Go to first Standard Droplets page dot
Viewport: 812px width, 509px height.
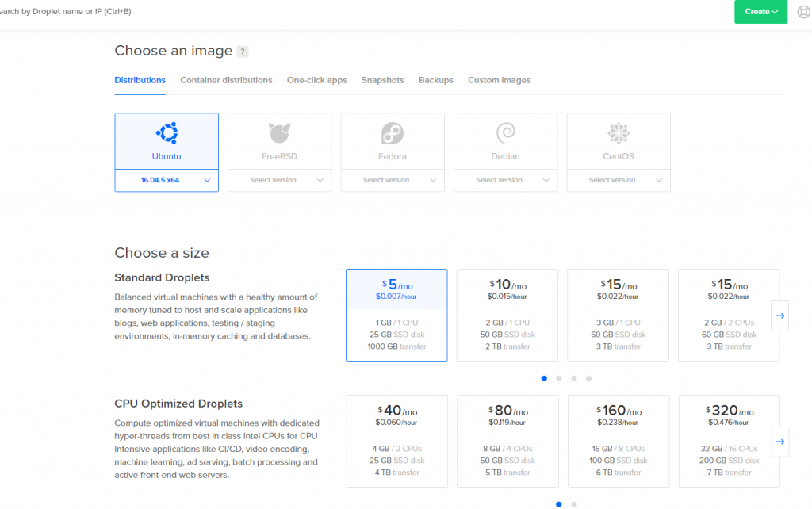[x=544, y=378]
